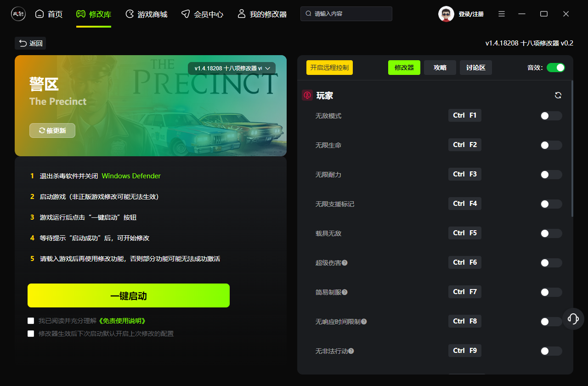Click the 无限支援标记 label text
Viewport: 588px width, 386px height.
[335, 204]
